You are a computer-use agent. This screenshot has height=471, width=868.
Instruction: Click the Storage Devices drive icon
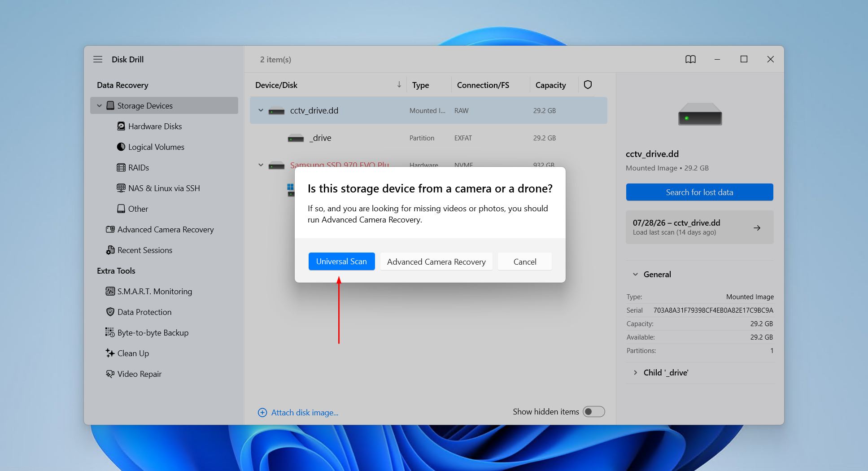tap(110, 105)
